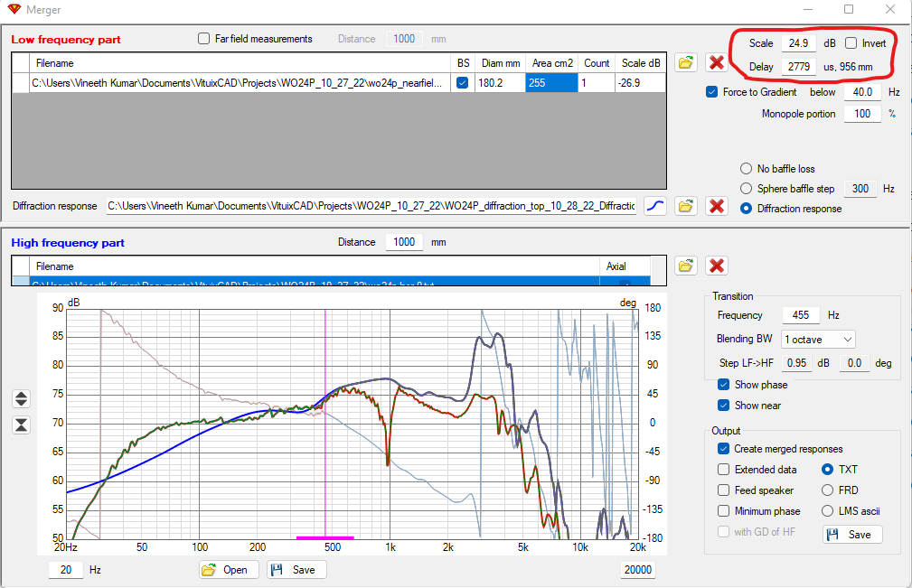Image resolution: width=912 pixels, height=588 pixels.
Task: Browse for diffraction response file
Action: [x=686, y=206]
